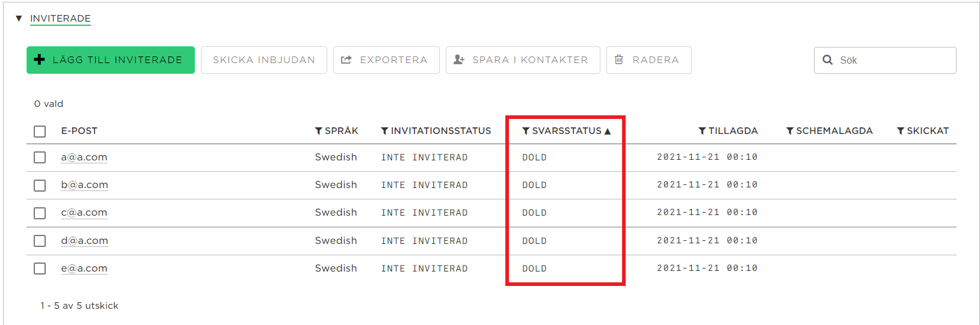Tick the select-all checkbox in header
This screenshot has height=325, width=980.
[x=40, y=132]
